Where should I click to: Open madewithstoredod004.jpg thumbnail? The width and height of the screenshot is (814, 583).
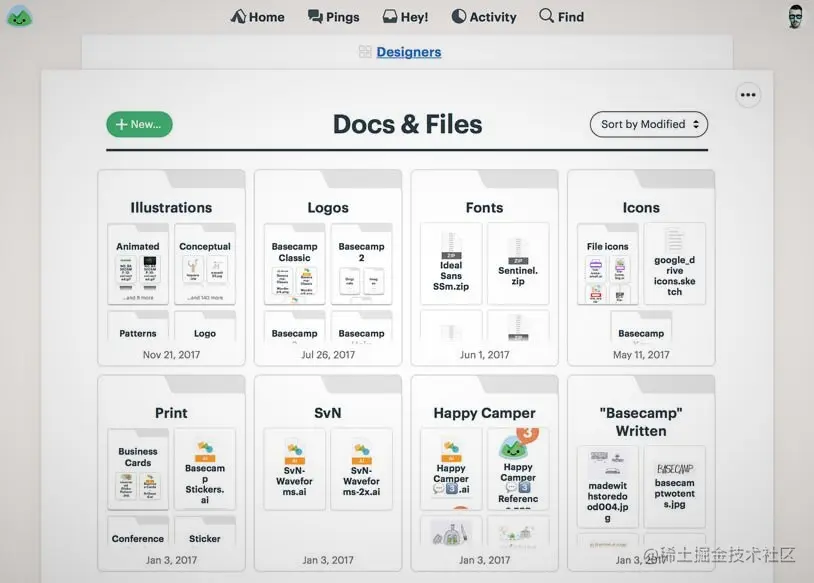pyautogui.click(x=607, y=487)
